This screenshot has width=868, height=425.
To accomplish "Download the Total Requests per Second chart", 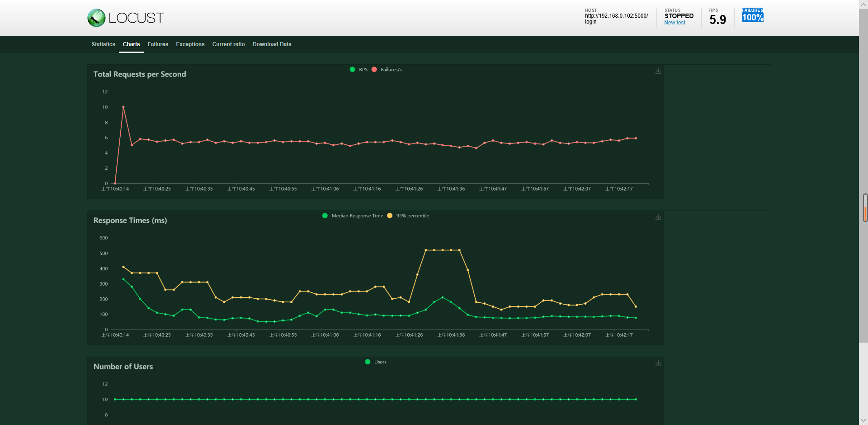I will pos(658,71).
